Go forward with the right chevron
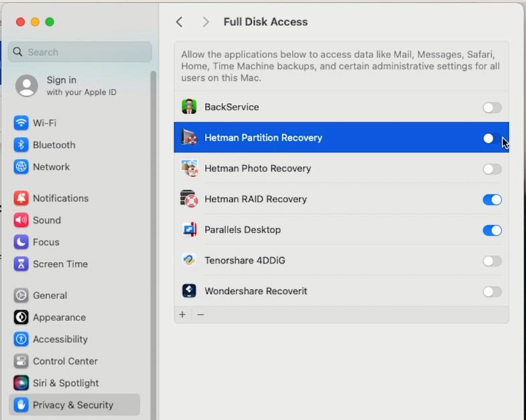Image resolution: width=526 pixels, height=420 pixels. (x=206, y=22)
